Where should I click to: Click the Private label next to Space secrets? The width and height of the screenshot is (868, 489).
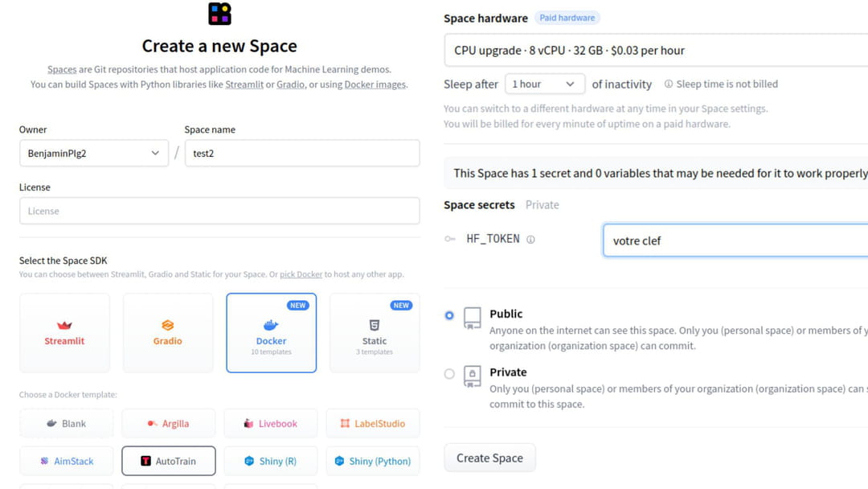(x=542, y=205)
